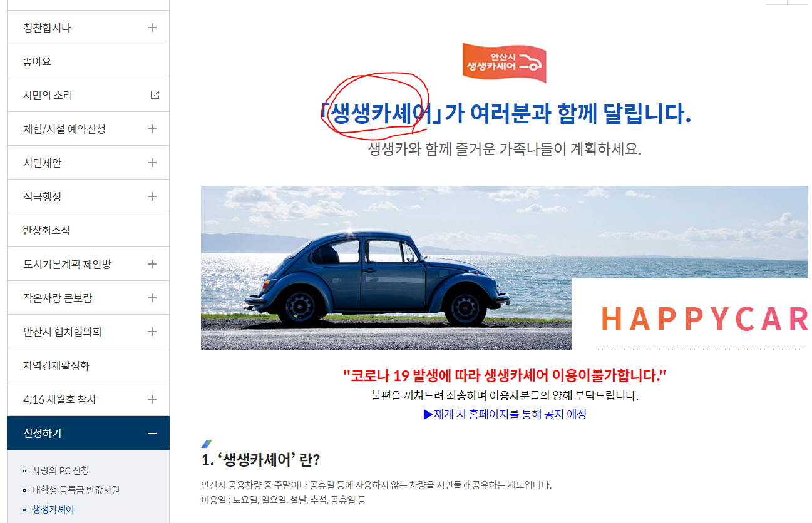The width and height of the screenshot is (812, 523).
Task: Click the line 불편을 끼쳐드려 죄송하며 이용자분들의 양해 부탁드립니다.
Action: 505,396
